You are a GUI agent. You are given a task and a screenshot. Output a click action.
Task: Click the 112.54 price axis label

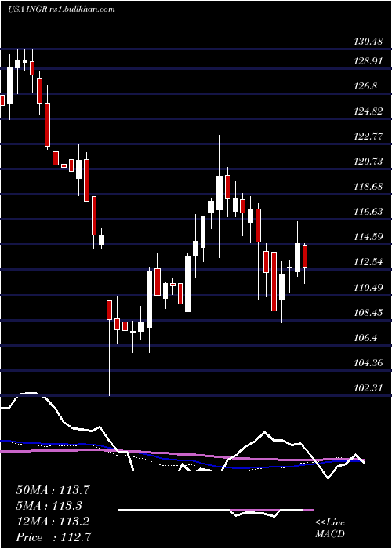[x=368, y=262]
